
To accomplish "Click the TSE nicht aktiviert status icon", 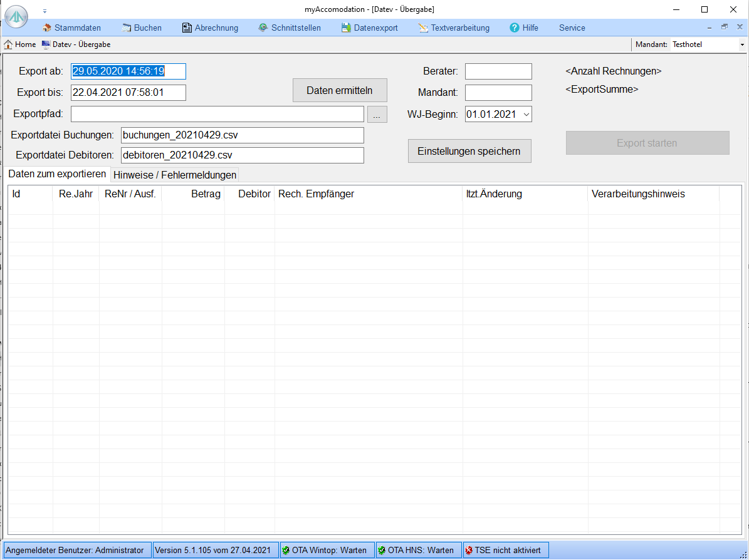I will point(469,550).
